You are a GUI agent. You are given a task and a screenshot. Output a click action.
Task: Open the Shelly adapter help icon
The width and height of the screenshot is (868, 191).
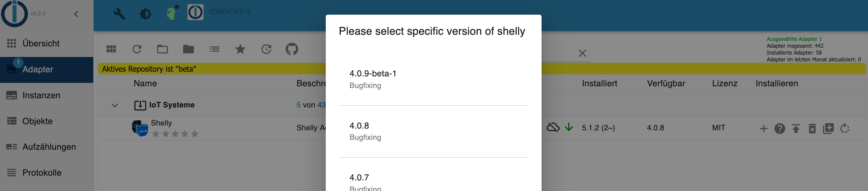780,129
